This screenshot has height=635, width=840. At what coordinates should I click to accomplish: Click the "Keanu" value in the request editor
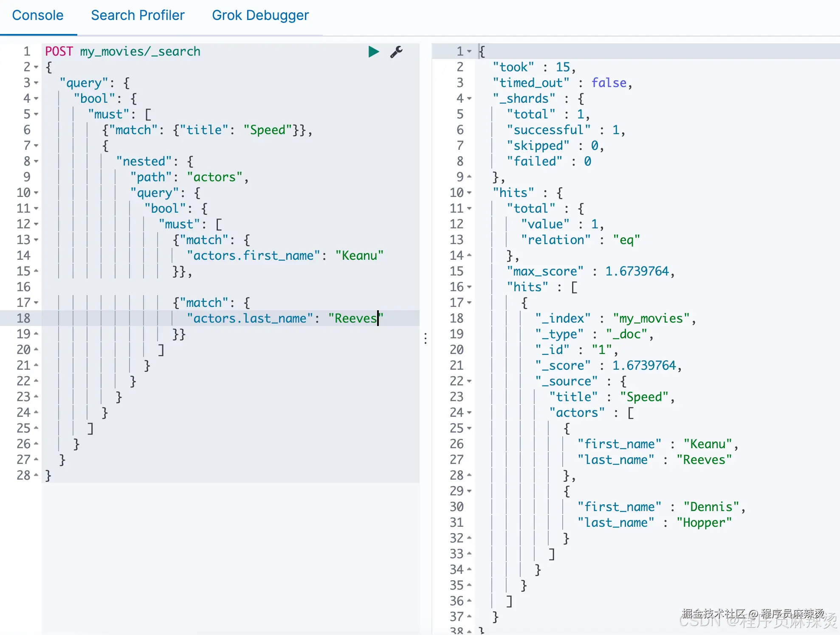coord(359,256)
